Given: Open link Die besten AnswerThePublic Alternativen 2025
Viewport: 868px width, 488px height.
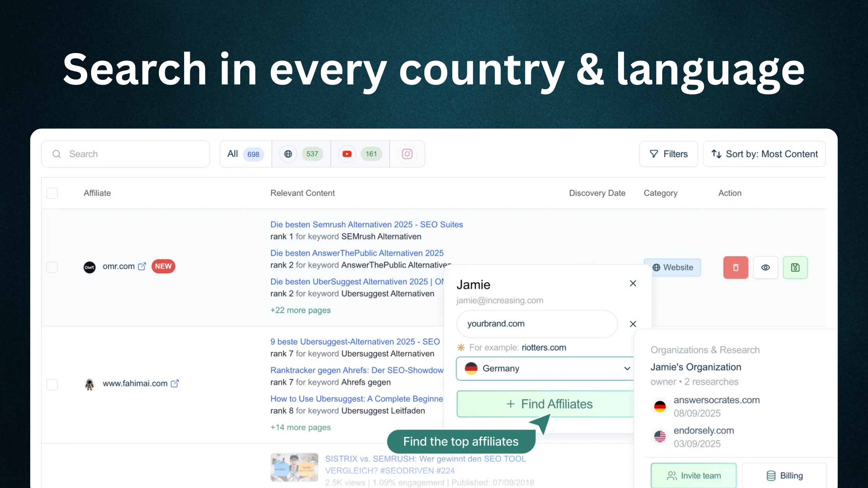Looking at the screenshot, I should [x=357, y=253].
